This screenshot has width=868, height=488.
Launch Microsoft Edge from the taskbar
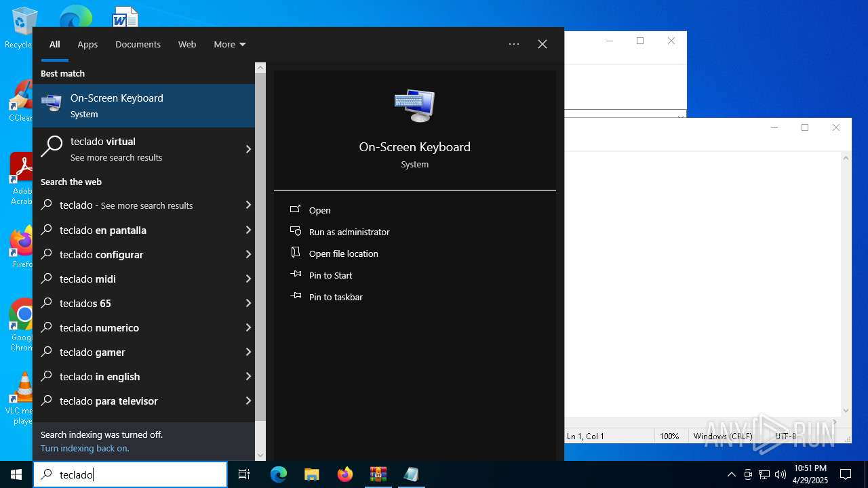[279, 474]
